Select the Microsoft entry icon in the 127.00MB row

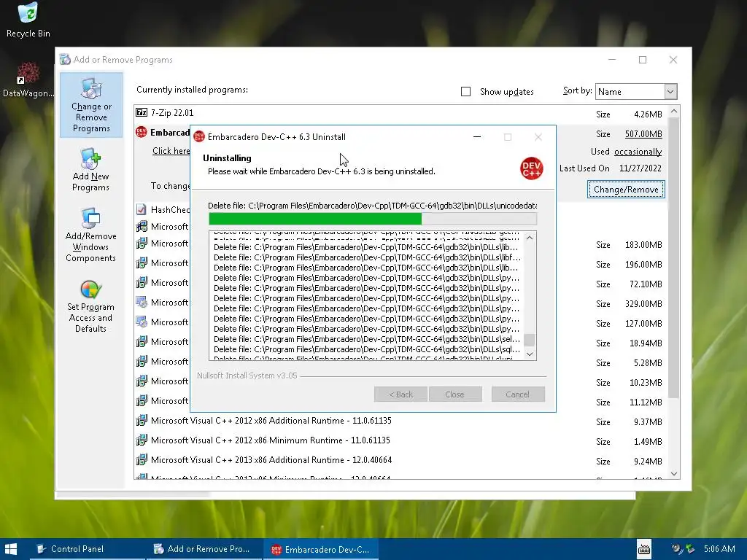pos(142,322)
